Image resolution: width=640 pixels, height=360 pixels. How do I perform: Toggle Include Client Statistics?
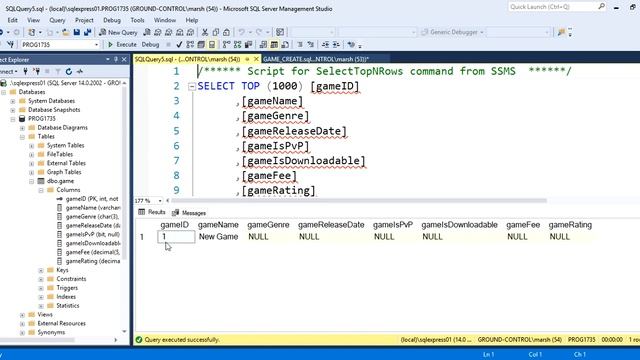(x=248, y=44)
